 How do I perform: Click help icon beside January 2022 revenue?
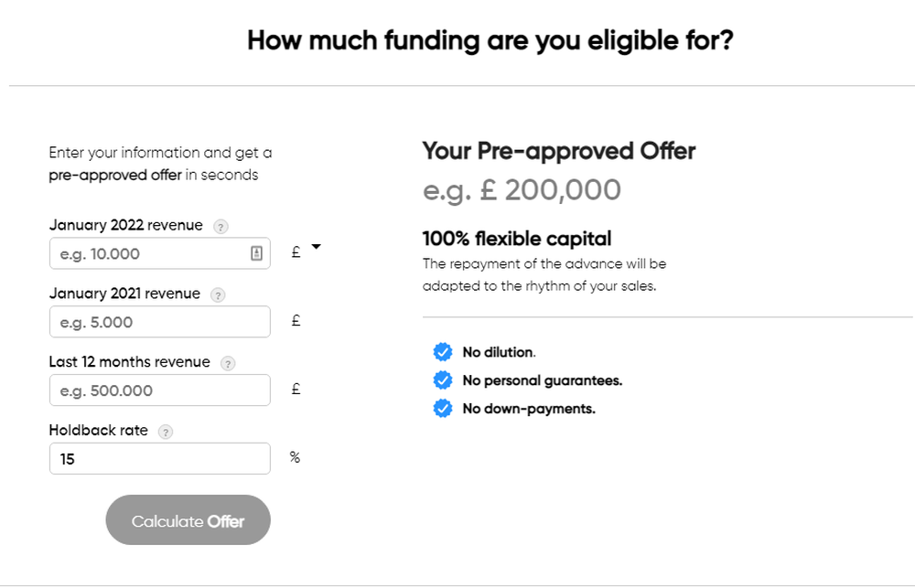tap(221, 227)
